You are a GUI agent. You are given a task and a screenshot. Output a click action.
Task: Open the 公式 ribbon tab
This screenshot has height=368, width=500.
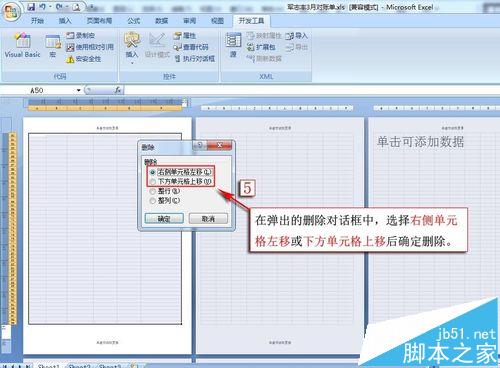(x=134, y=21)
